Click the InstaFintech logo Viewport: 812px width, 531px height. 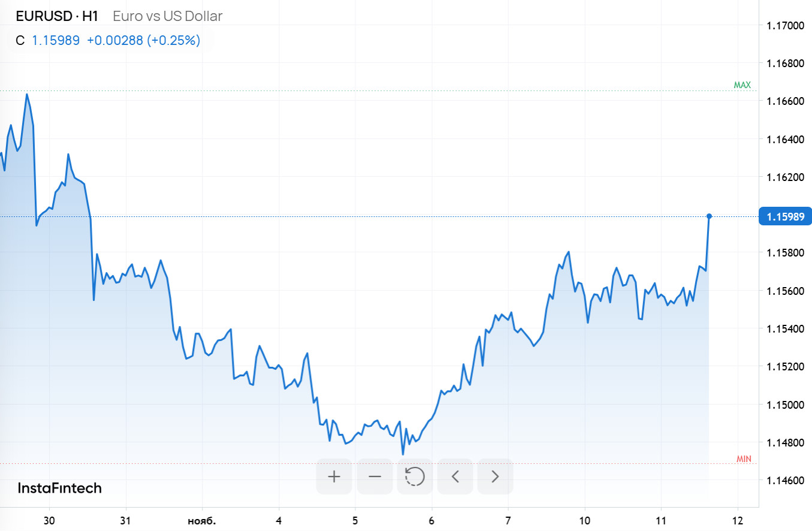tap(60, 488)
